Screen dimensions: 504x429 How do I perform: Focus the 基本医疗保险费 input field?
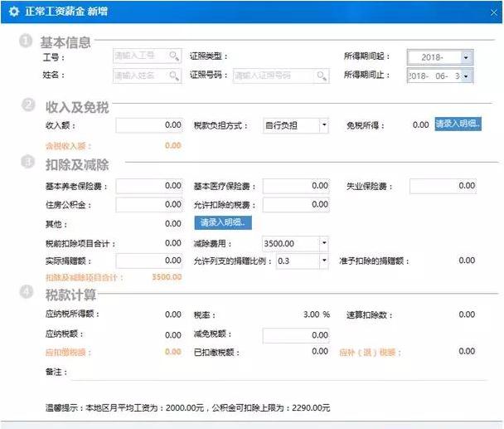pyautogui.click(x=296, y=186)
